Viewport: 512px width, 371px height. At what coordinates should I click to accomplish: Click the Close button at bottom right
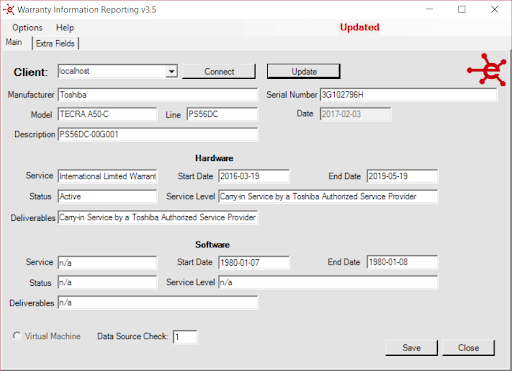tap(468, 348)
